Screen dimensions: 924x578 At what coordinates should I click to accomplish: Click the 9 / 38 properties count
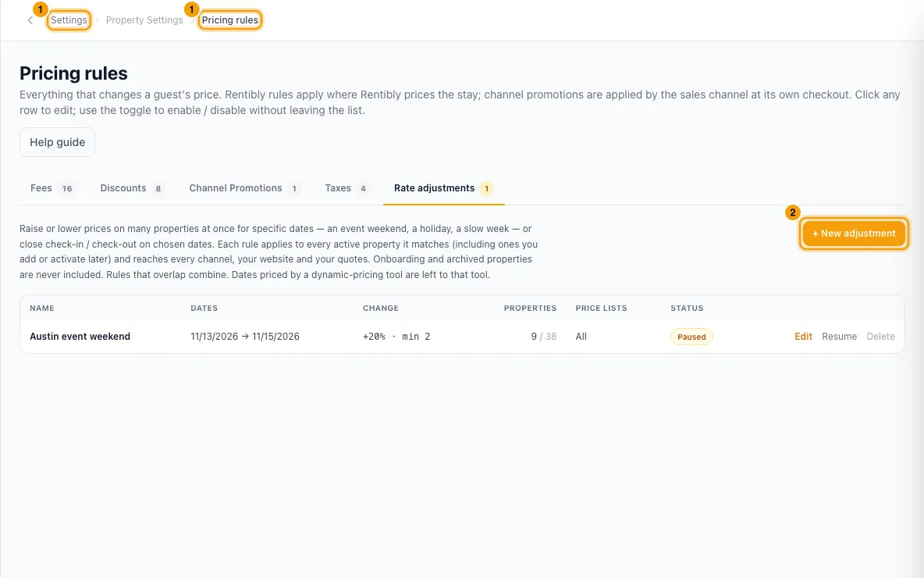pos(543,337)
